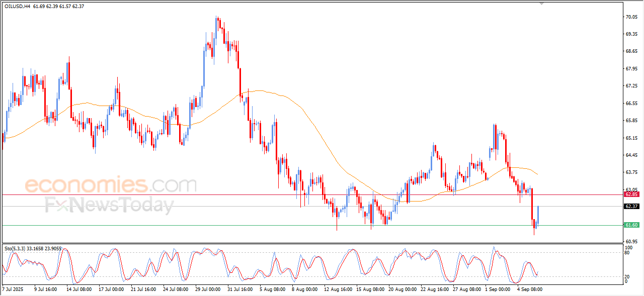This screenshot has height=296, width=644.
Task: Click the 68.65 price axis label
Action: pos(632,51)
